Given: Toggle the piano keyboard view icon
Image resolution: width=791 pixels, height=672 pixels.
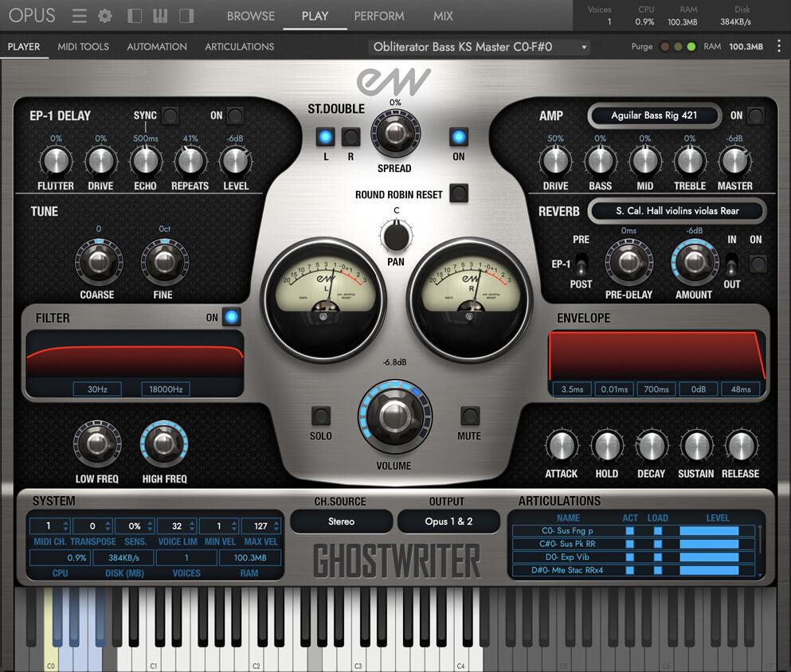Looking at the screenshot, I should click(x=160, y=16).
